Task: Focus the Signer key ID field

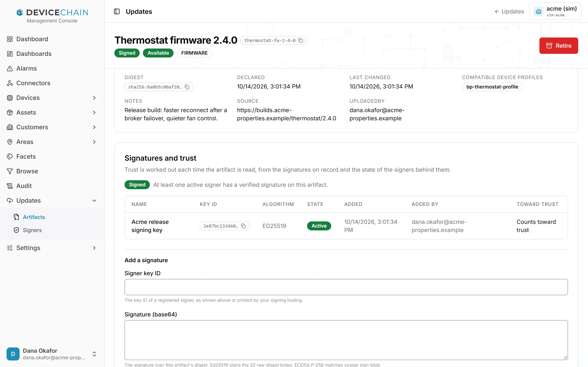Action: (x=346, y=287)
